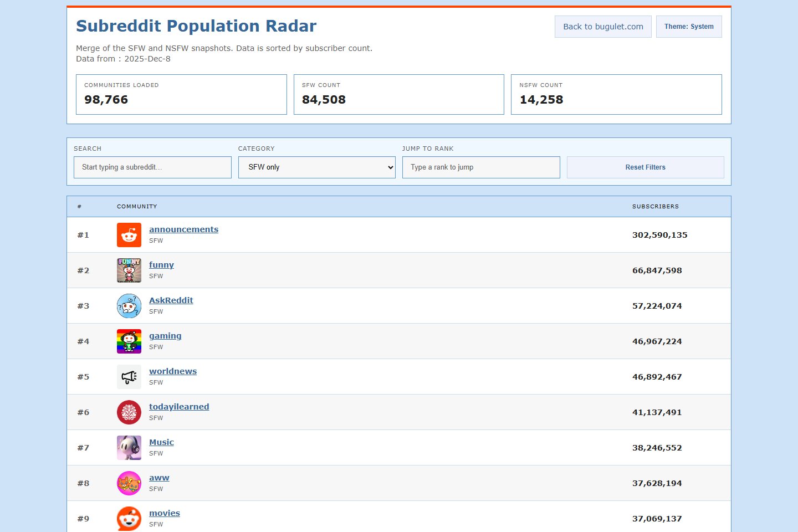Click the Music subreddit headphone avatar
This screenshot has width=798, height=532.
point(129,448)
